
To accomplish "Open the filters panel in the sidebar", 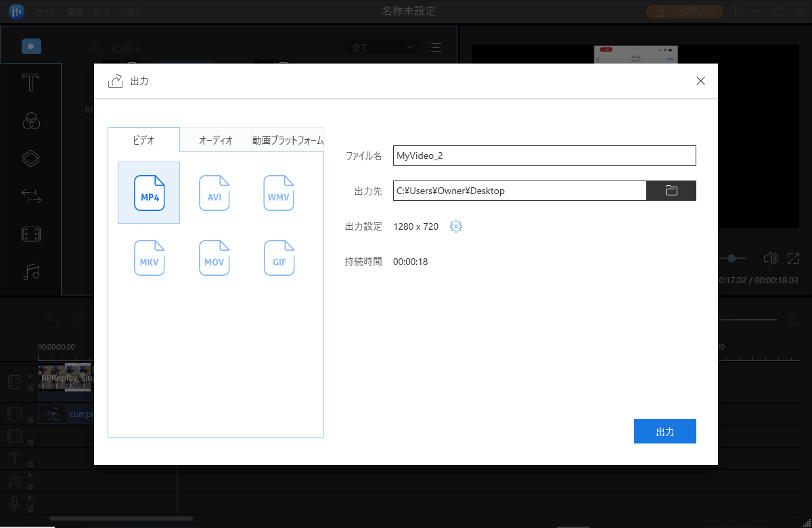I will [30, 121].
